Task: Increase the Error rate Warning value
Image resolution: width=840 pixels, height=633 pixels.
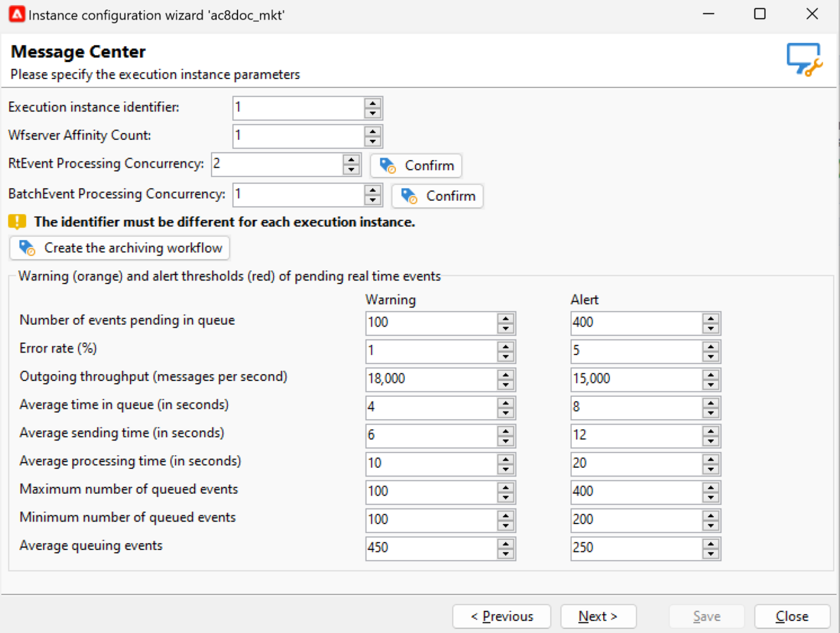Action: click(x=506, y=346)
